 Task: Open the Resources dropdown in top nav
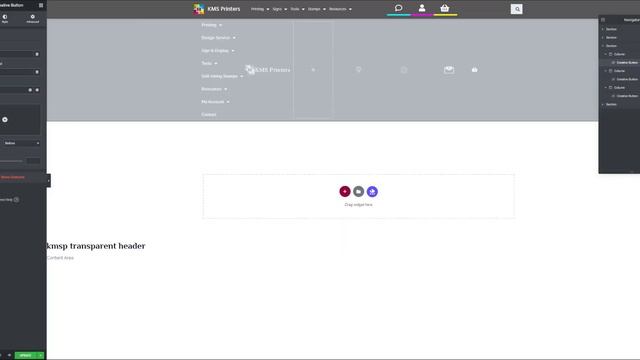(x=340, y=9)
